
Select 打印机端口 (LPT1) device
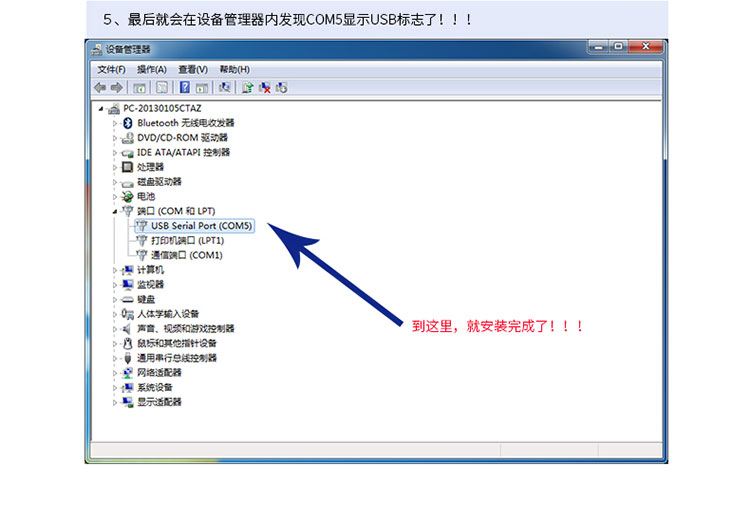coord(187,241)
